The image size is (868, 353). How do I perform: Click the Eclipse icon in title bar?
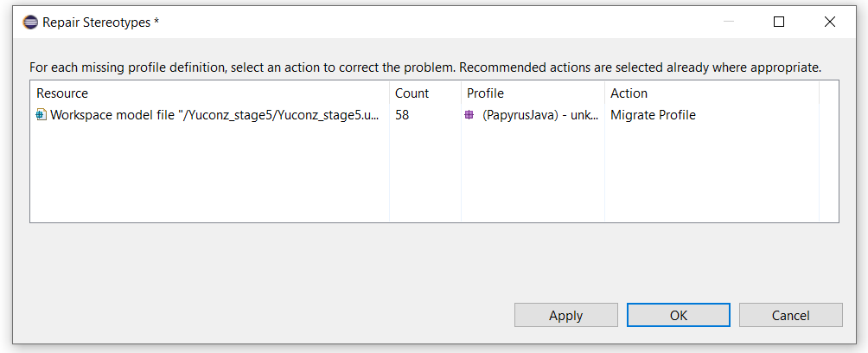tap(30, 22)
